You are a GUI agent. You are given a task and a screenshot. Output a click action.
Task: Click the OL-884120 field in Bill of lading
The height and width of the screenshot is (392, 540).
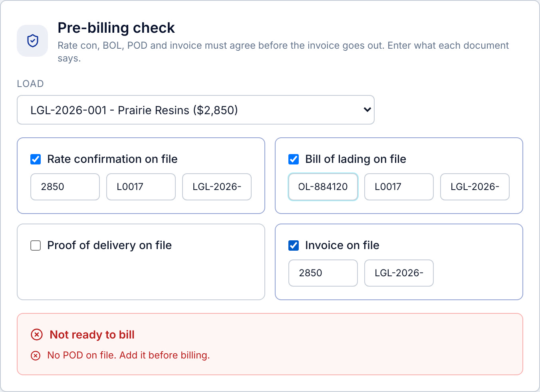(x=323, y=187)
